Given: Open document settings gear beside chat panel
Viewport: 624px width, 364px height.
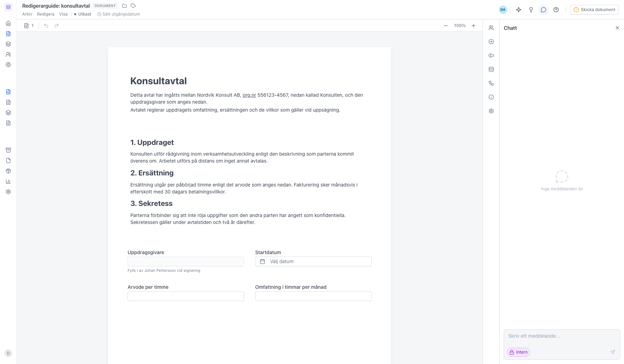Looking at the screenshot, I should (x=491, y=111).
